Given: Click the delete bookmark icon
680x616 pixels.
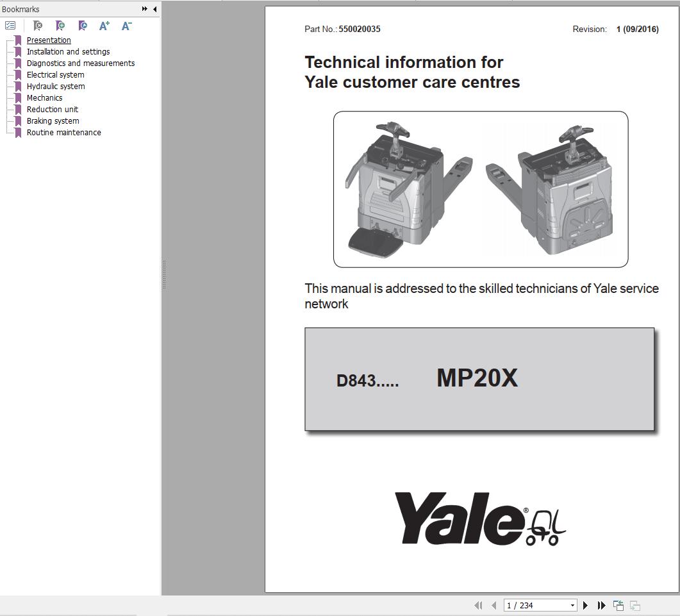Looking at the screenshot, I should click(x=38, y=26).
